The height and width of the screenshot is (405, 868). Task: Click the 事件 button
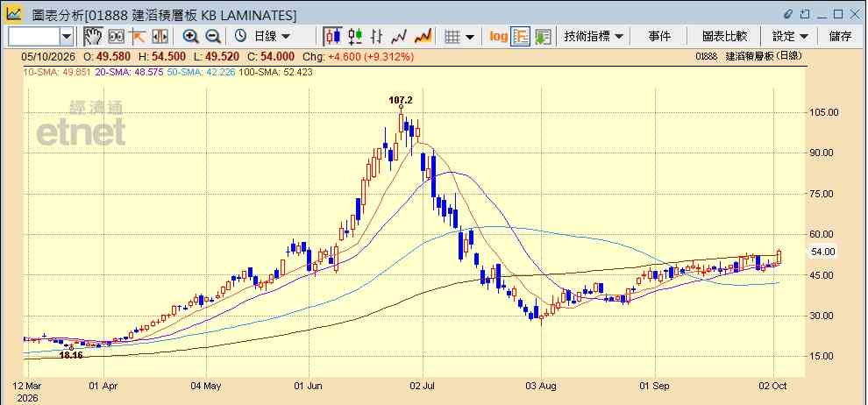[x=659, y=37]
